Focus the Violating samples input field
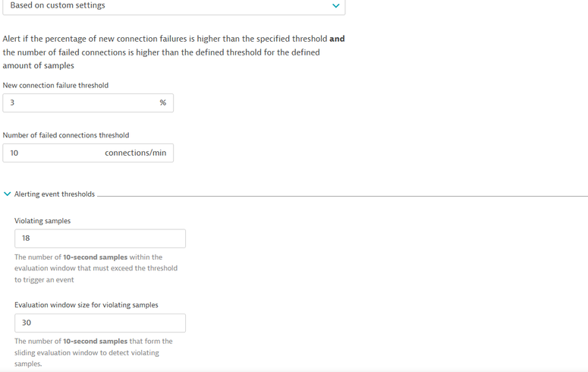 point(99,238)
